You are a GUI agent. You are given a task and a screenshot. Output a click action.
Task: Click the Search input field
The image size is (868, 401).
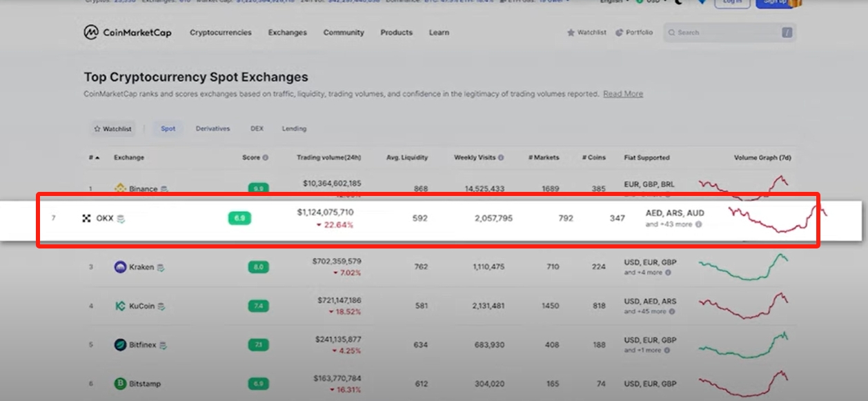point(724,32)
